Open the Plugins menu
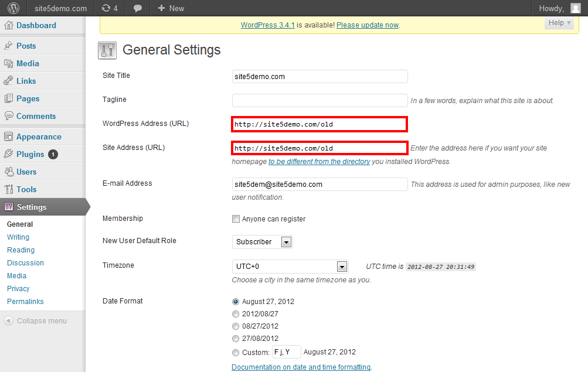Screen dimensions: 588x372 pyautogui.click(x=30, y=154)
